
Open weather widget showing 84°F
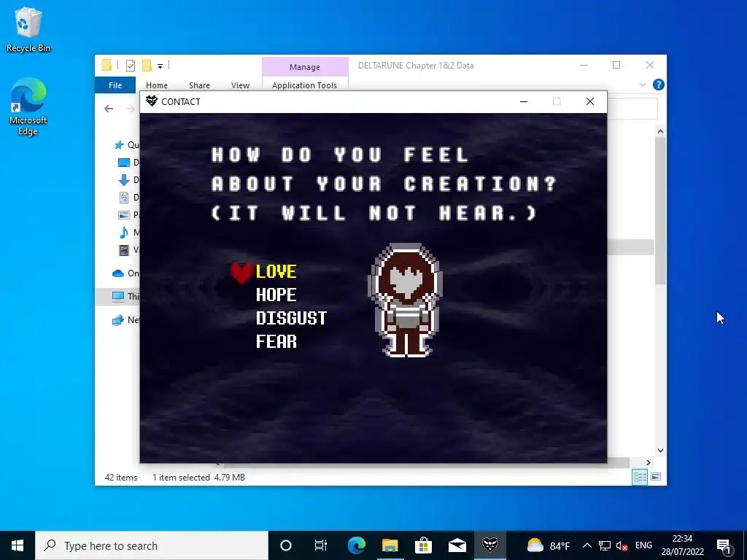(x=549, y=545)
